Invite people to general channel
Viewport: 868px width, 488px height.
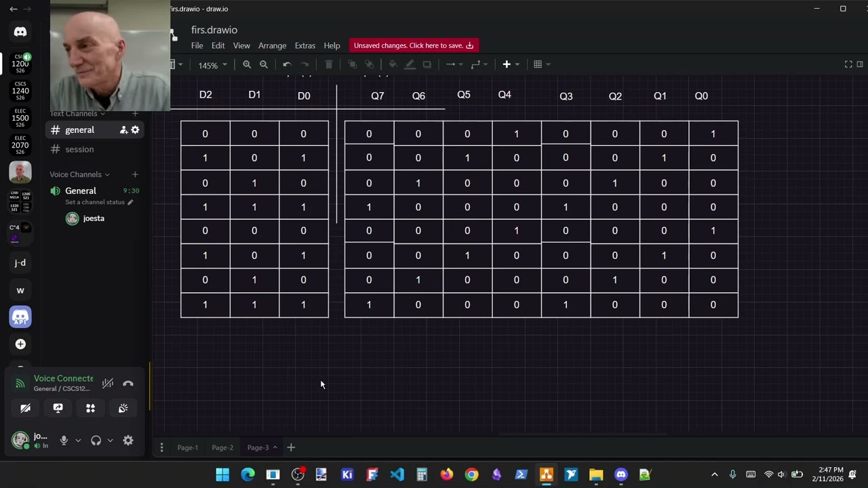click(123, 129)
